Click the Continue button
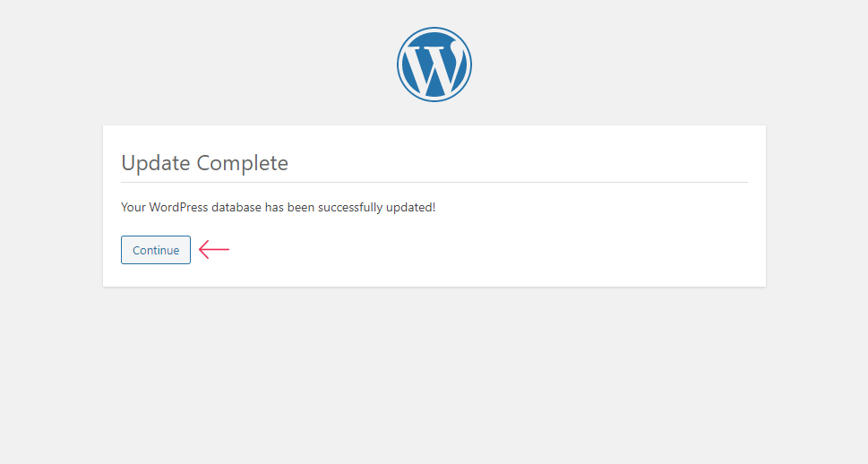Image resolution: width=868 pixels, height=464 pixels. (x=156, y=250)
